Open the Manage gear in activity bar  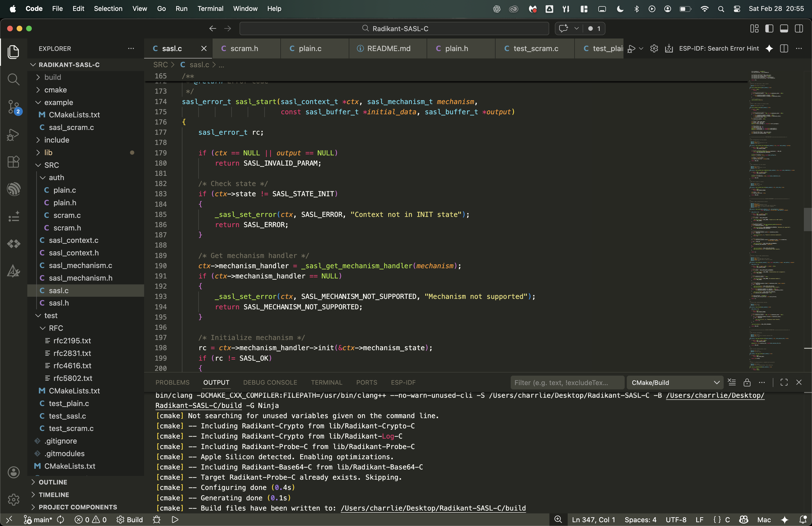[x=13, y=499]
